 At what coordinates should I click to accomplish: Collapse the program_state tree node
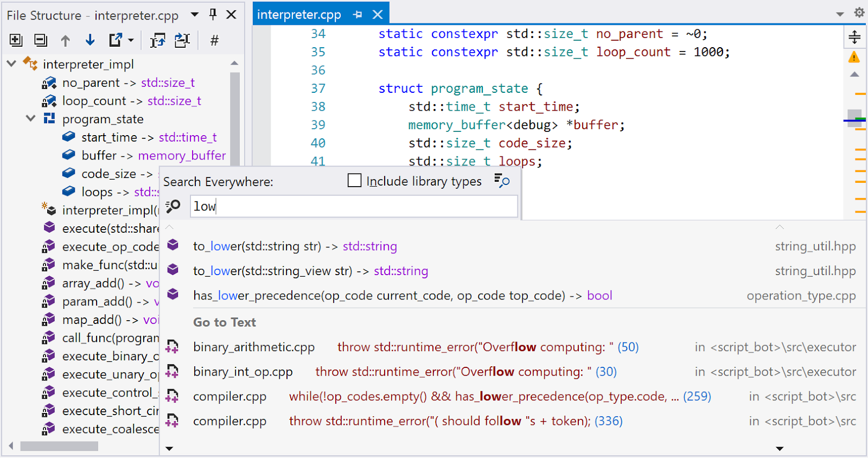tap(31, 119)
